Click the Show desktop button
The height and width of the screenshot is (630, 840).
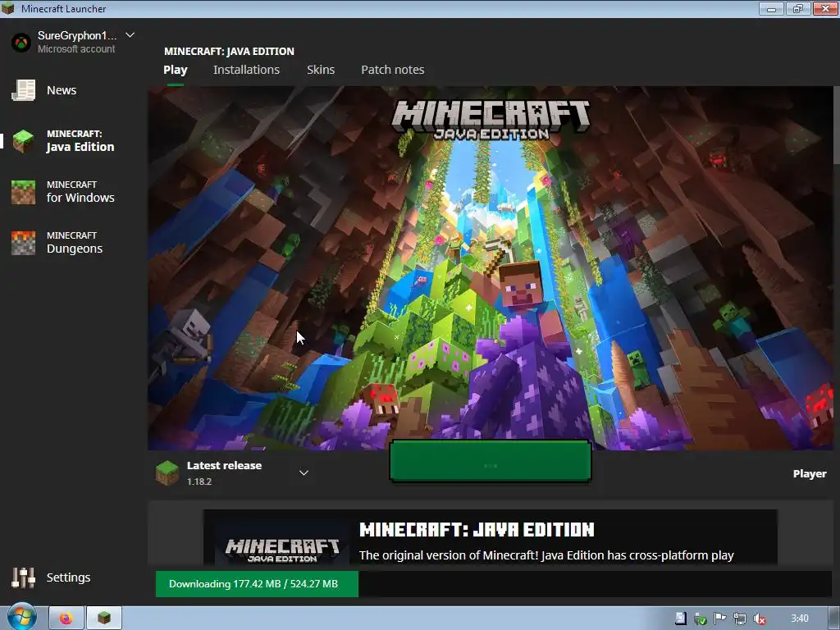coord(833,619)
